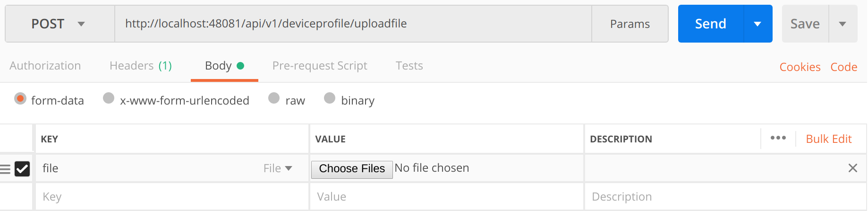Screen dimensions: 868x211
Task: Click the three-dots column options icon
Action: [778, 138]
